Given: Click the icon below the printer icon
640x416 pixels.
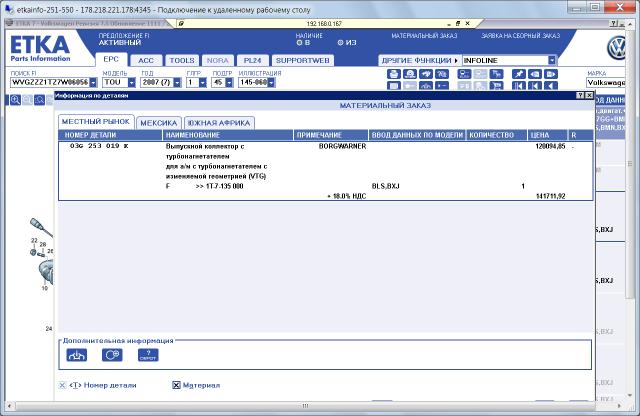Looking at the screenshot, I should pyautogui.click(x=393, y=86).
